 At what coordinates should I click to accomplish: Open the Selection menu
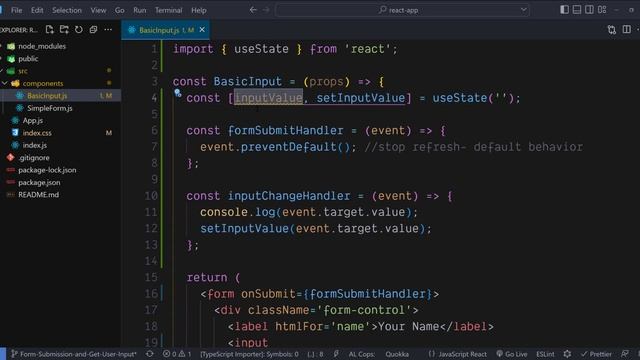67,10
